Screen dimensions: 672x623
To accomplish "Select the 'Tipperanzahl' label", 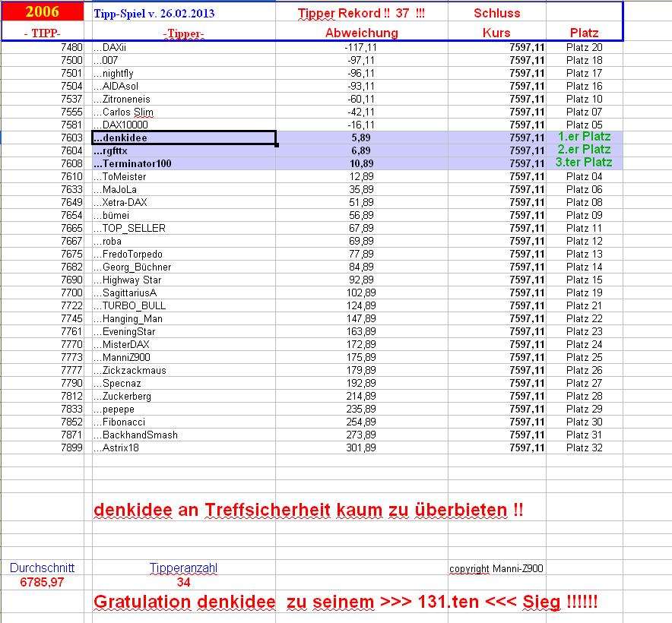I will (x=183, y=568).
